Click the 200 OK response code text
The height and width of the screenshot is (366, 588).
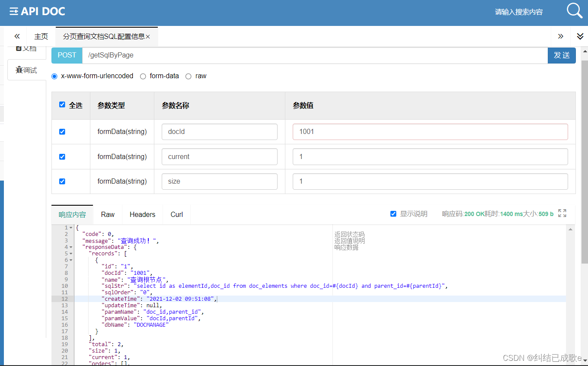(475, 214)
